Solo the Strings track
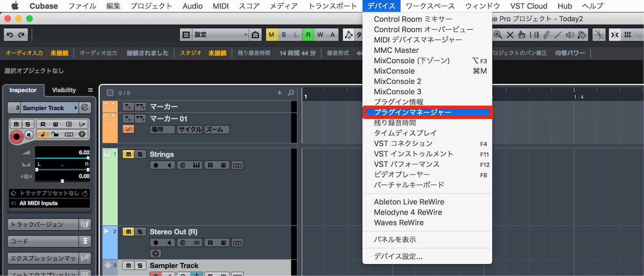The image size is (644, 276). pos(140,155)
